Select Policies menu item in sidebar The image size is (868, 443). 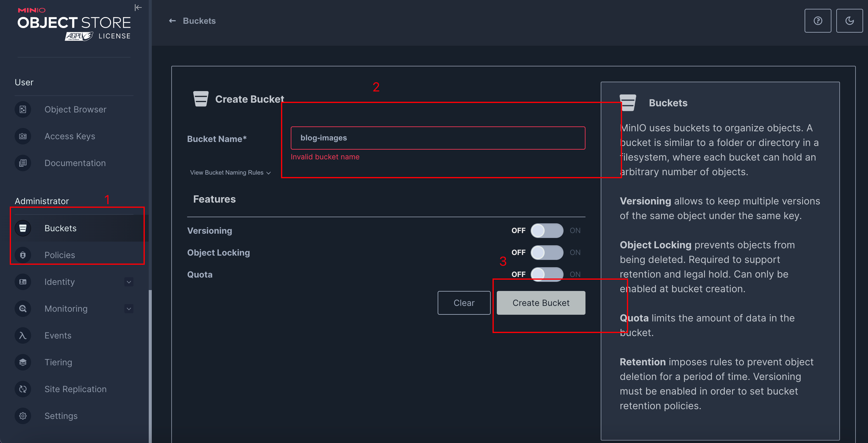tap(60, 255)
